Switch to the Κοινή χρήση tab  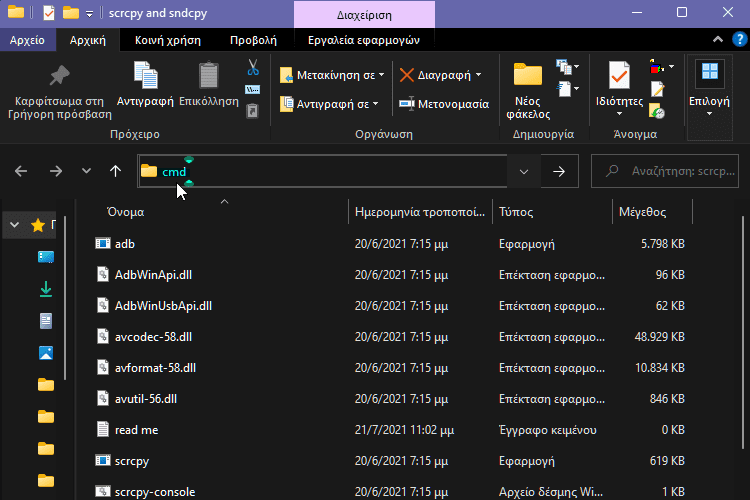click(167, 40)
